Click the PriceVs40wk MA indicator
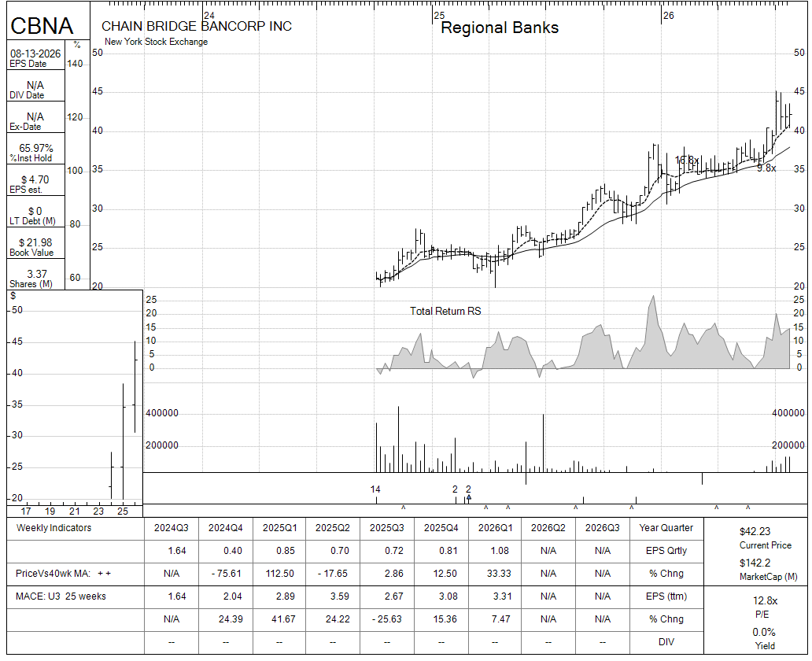This screenshot has height=661, width=812. pos(63,574)
